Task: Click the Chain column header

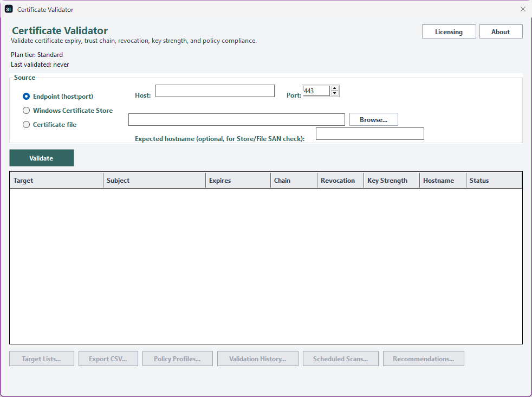Action: (294, 180)
